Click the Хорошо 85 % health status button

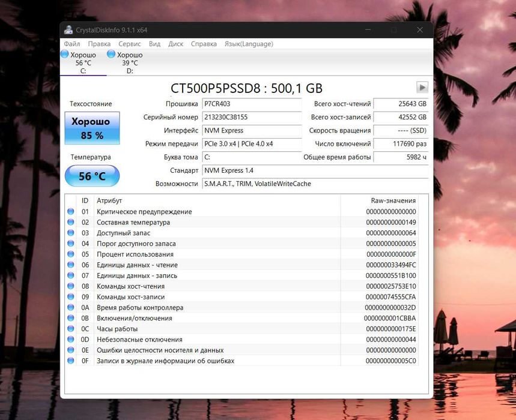[x=92, y=128]
